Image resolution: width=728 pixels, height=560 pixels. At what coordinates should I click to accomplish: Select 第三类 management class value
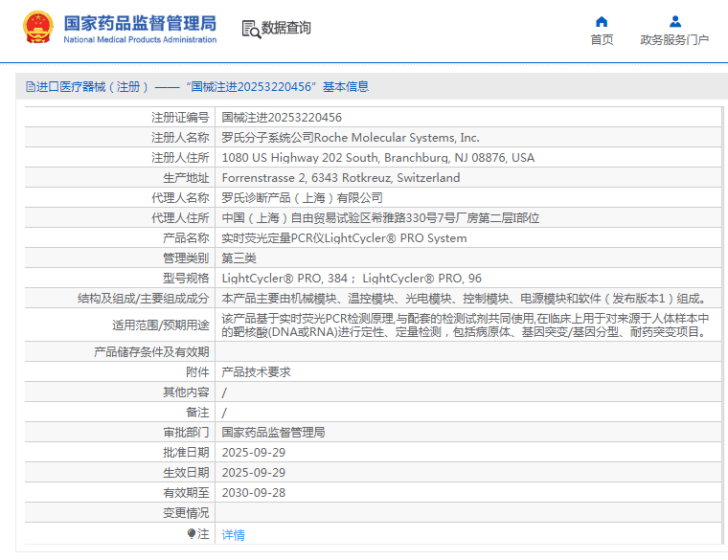tap(239, 258)
